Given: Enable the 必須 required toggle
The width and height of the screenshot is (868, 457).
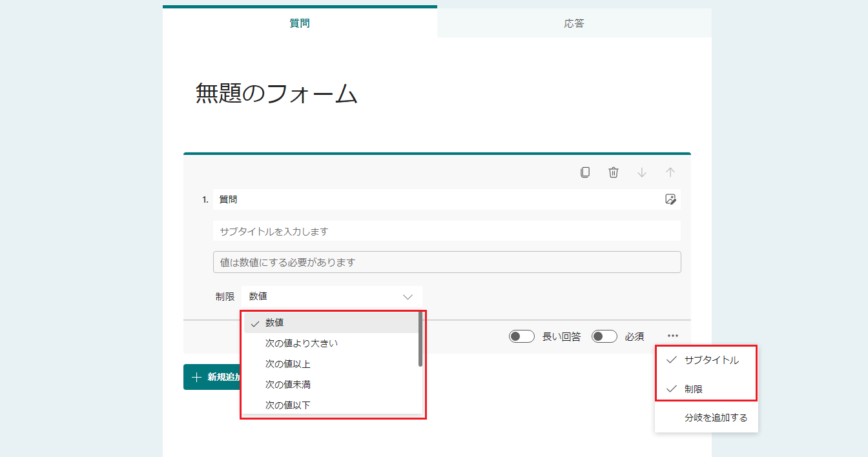Looking at the screenshot, I should pyautogui.click(x=604, y=336).
